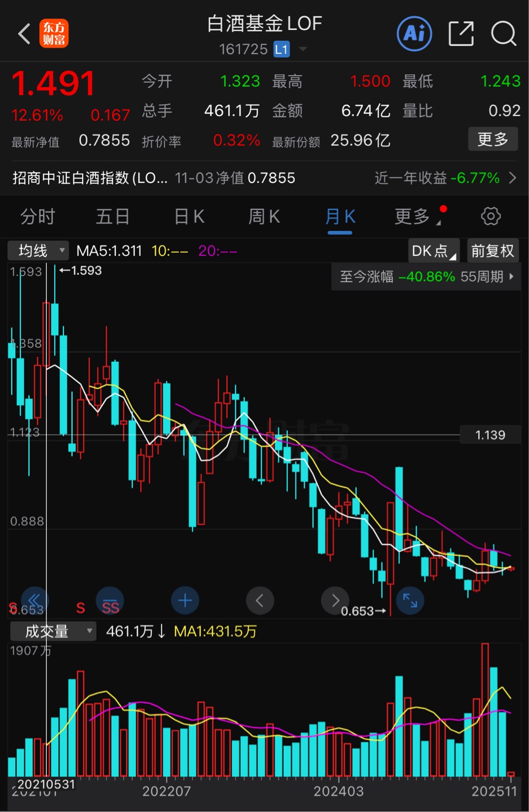The width and height of the screenshot is (529, 812).
Task: Tap the 更多 button in the quote panel
Action: pyautogui.click(x=493, y=139)
